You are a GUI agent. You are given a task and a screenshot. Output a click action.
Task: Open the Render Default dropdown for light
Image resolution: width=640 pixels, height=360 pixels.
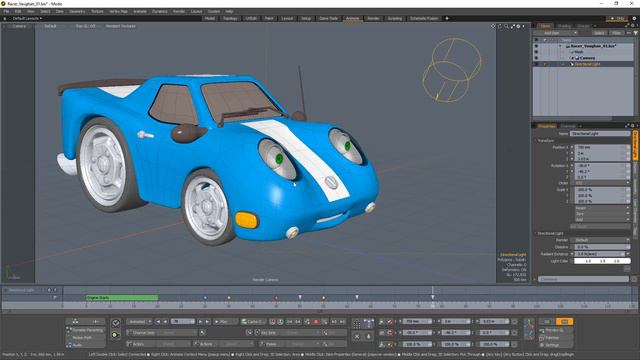pyautogui.click(x=602, y=240)
